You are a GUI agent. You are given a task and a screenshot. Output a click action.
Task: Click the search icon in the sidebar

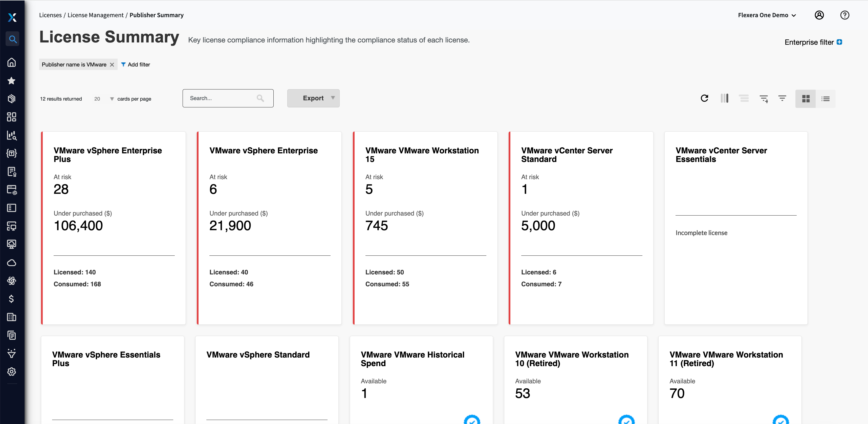[x=12, y=39]
